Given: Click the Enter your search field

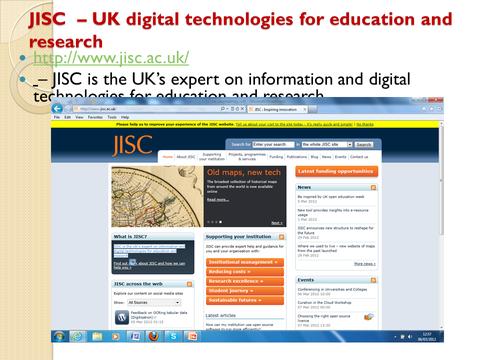Looking at the screenshot, I should click(x=273, y=144).
